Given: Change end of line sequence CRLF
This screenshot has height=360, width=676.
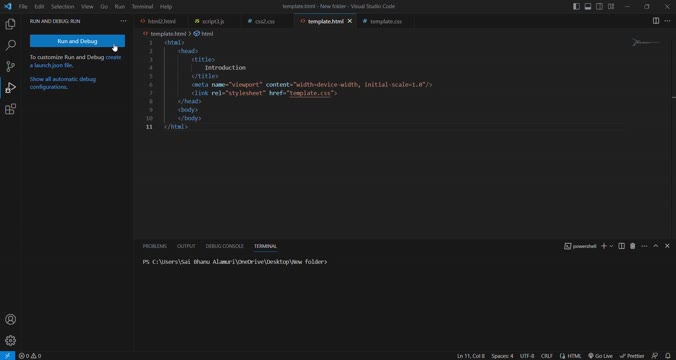Looking at the screenshot, I should (x=546, y=356).
